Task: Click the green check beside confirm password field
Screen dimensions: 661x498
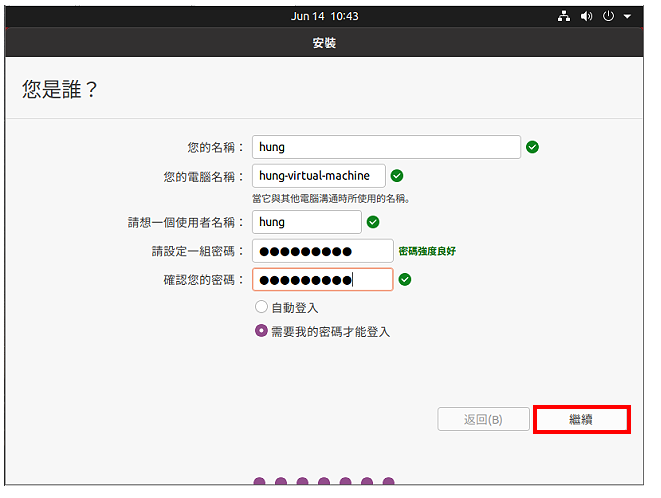Action: [405, 279]
